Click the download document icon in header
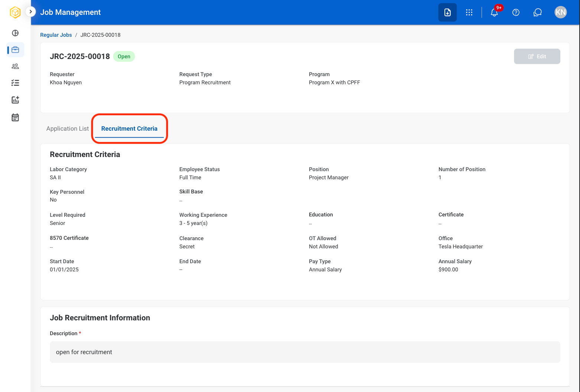The width and height of the screenshot is (580, 392). [447, 12]
